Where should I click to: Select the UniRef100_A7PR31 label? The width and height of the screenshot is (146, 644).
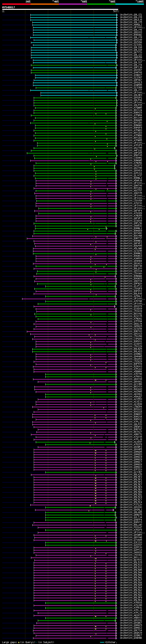pos(131,608)
